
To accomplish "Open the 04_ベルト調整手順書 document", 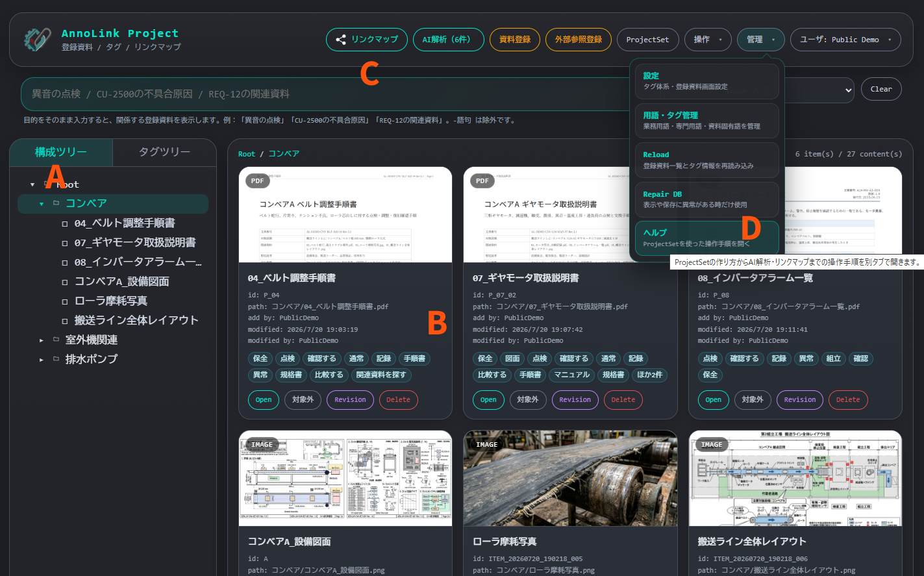I will coord(264,400).
